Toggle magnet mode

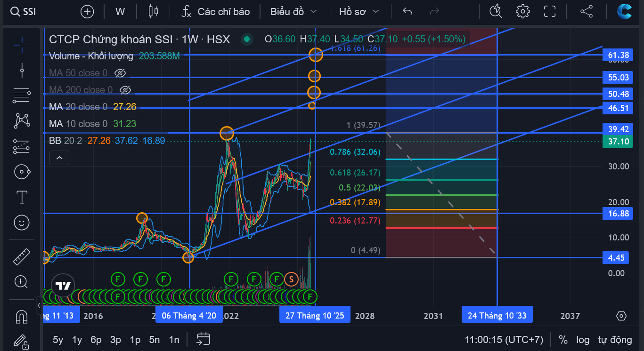point(22,317)
